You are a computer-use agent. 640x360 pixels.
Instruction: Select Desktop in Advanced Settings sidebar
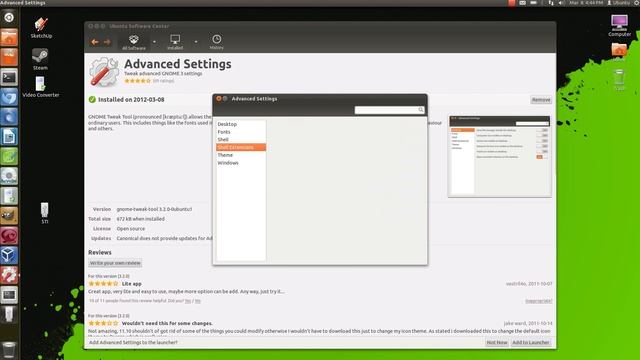(x=241, y=124)
